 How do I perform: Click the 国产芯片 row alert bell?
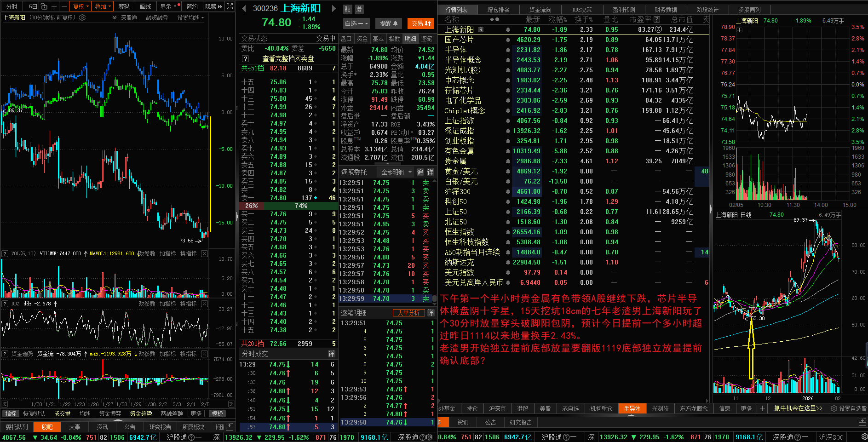tap(508, 40)
